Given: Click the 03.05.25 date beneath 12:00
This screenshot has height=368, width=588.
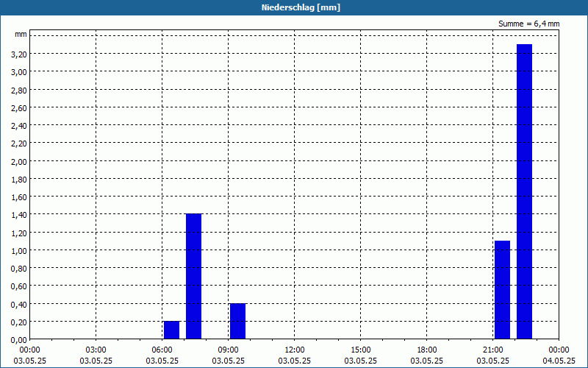Looking at the screenshot, I should (x=295, y=361).
